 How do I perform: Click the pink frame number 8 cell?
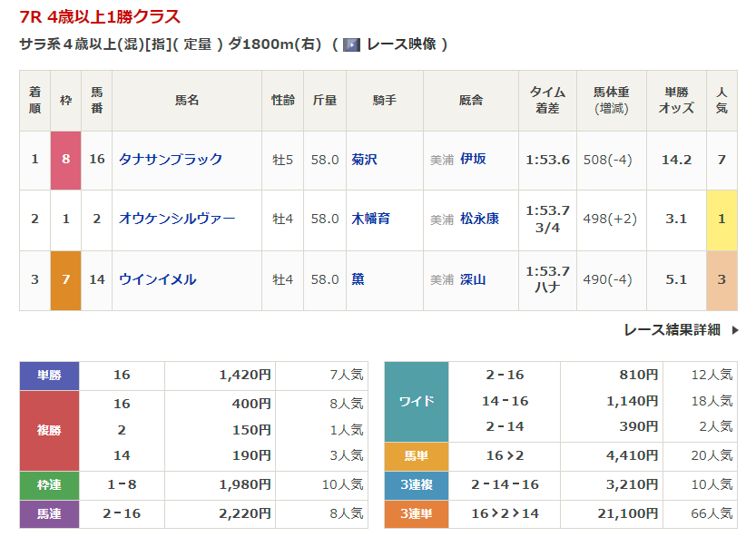coord(65,160)
